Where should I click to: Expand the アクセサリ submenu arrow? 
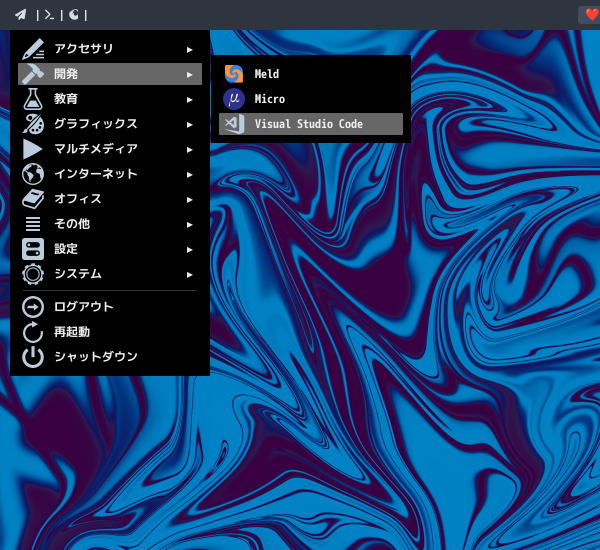tap(189, 50)
